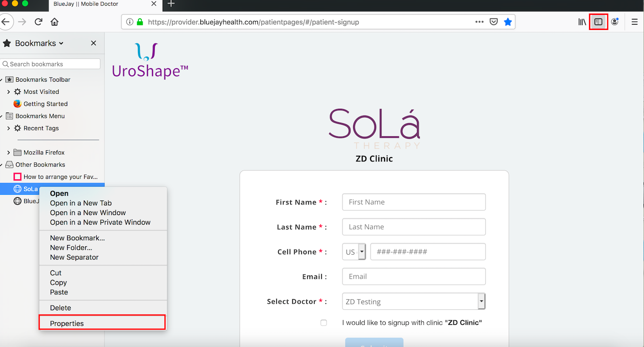Go to the Home page icon
Screen dimensions: 644x347
pos(55,22)
